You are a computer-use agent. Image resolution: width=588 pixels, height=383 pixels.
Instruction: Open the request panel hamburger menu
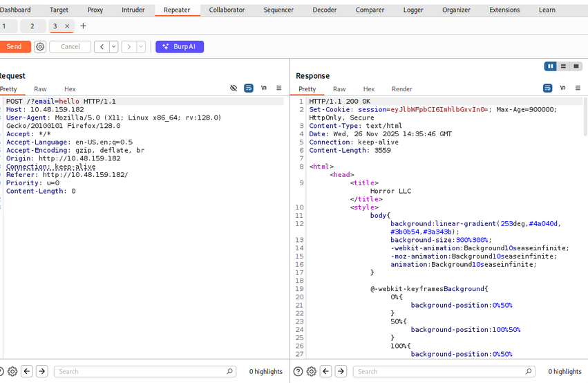tap(278, 88)
